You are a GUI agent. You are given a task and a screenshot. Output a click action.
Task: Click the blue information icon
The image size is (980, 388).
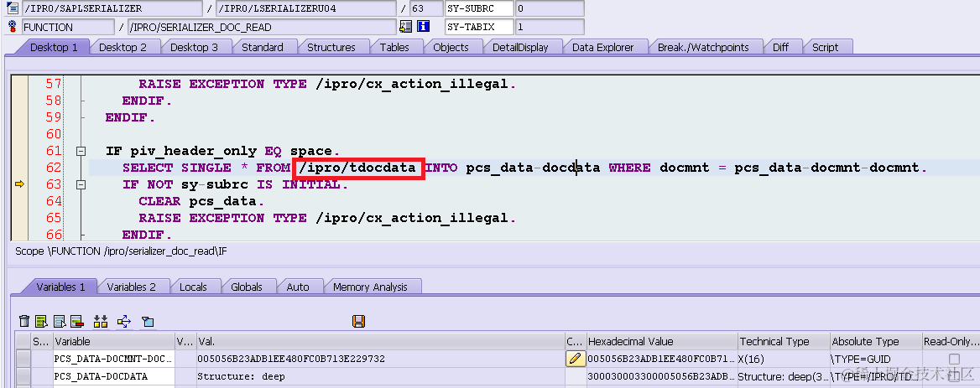point(423,27)
